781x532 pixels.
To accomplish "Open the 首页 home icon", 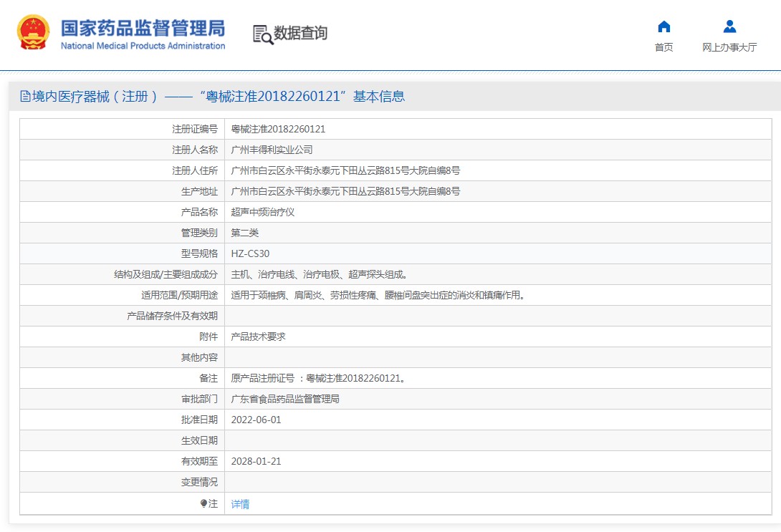I will pos(664,26).
